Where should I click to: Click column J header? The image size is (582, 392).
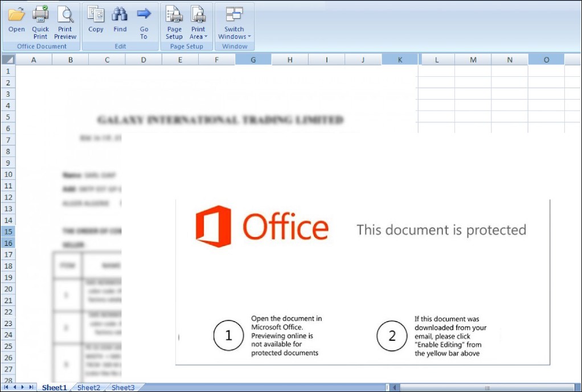point(363,60)
